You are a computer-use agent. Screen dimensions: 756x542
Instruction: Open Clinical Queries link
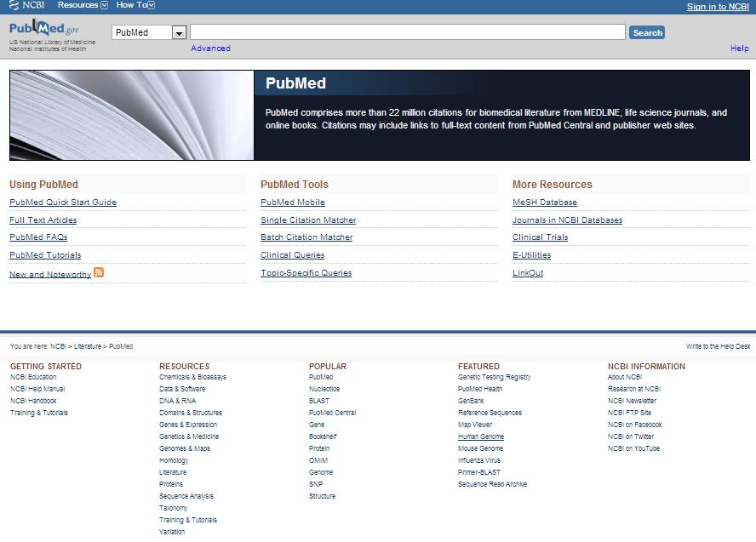293,255
